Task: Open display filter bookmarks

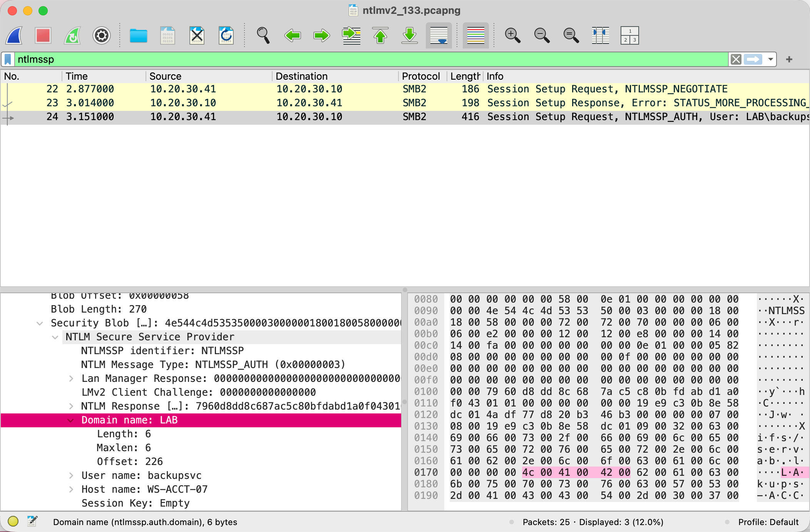Action: click(x=8, y=59)
